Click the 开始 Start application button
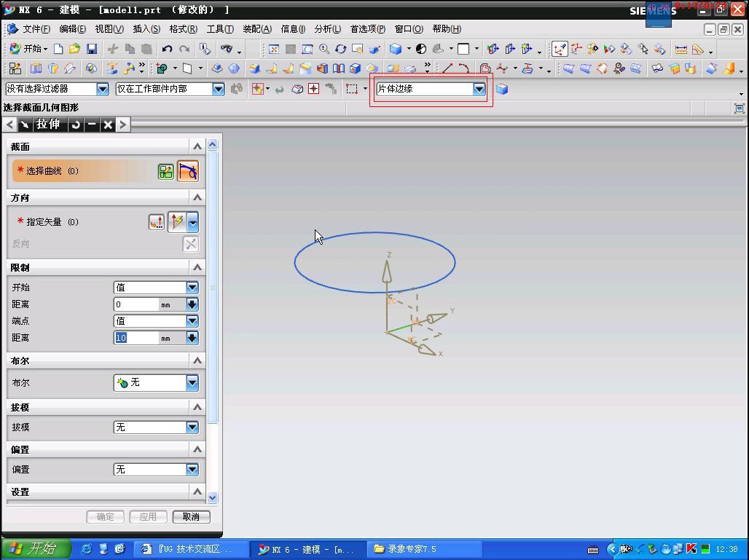Image resolution: width=749 pixels, height=560 pixels. (28, 49)
